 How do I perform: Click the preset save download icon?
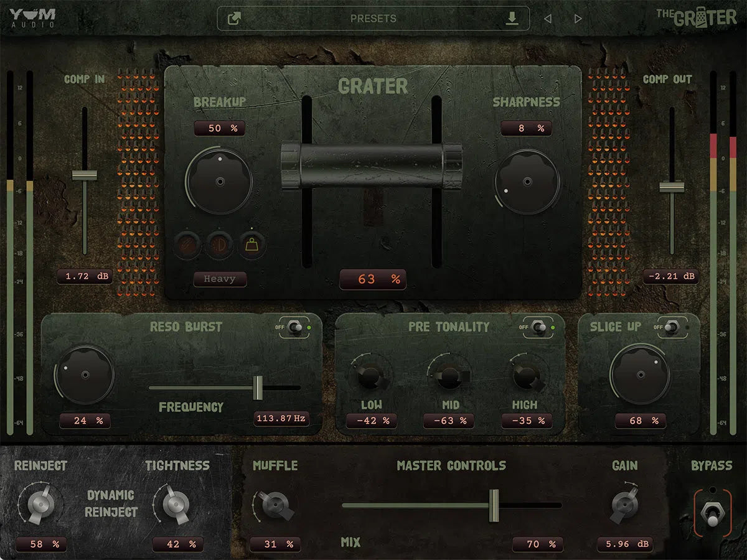click(x=512, y=18)
